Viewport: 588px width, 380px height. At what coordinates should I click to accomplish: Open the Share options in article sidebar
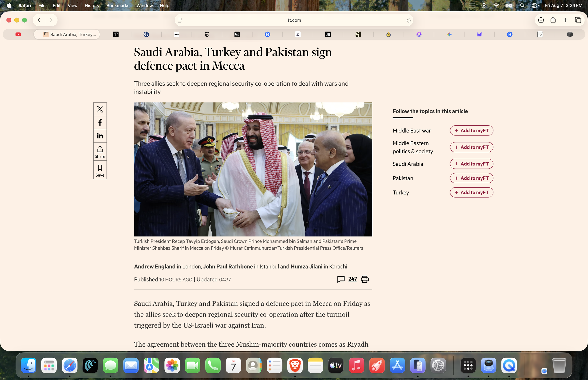point(100,151)
